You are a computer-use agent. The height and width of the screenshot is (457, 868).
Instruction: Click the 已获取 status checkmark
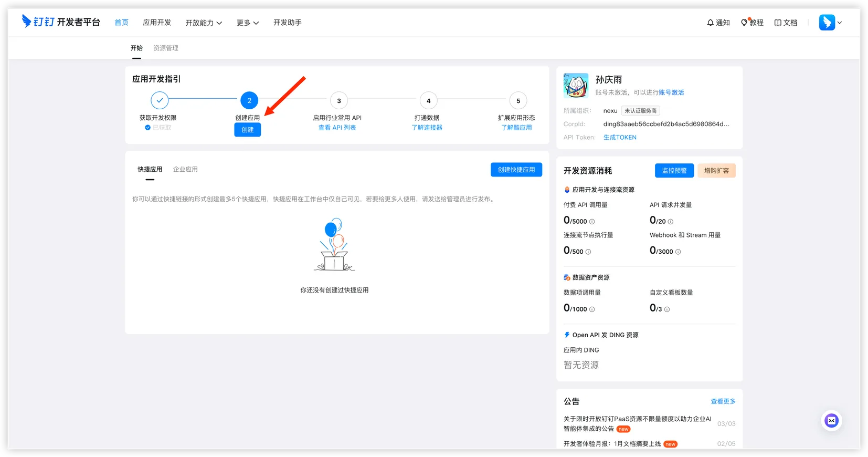click(147, 128)
